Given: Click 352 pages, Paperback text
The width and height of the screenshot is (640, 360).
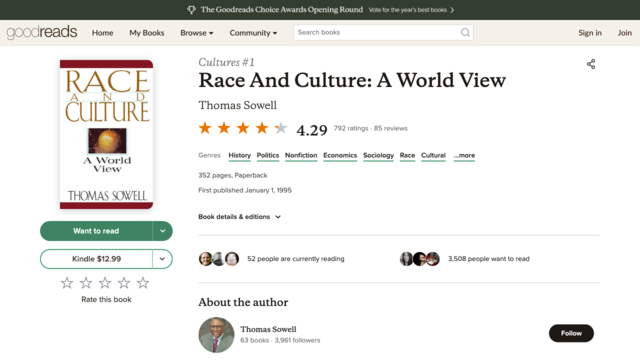Looking at the screenshot, I should 233,176.
